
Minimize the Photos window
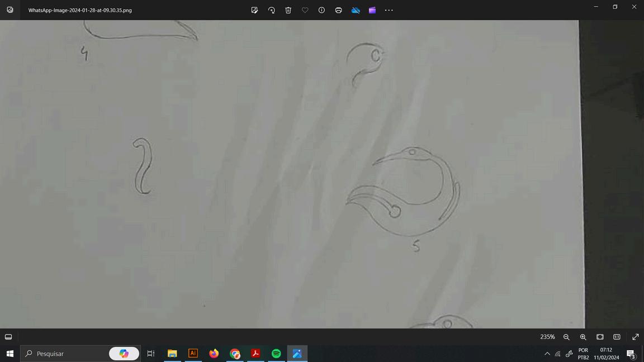point(596,7)
